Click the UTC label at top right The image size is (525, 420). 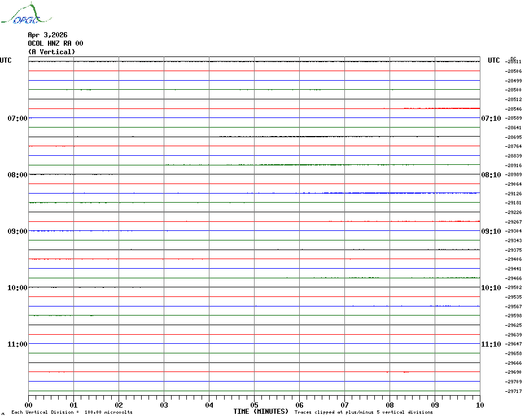click(x=494, y=60)
